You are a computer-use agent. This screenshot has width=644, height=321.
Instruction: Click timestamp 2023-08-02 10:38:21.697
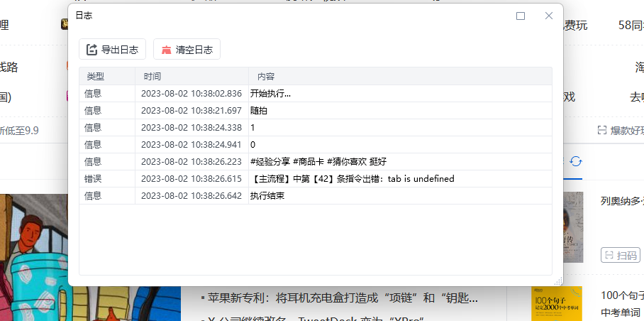pos(191,111)
